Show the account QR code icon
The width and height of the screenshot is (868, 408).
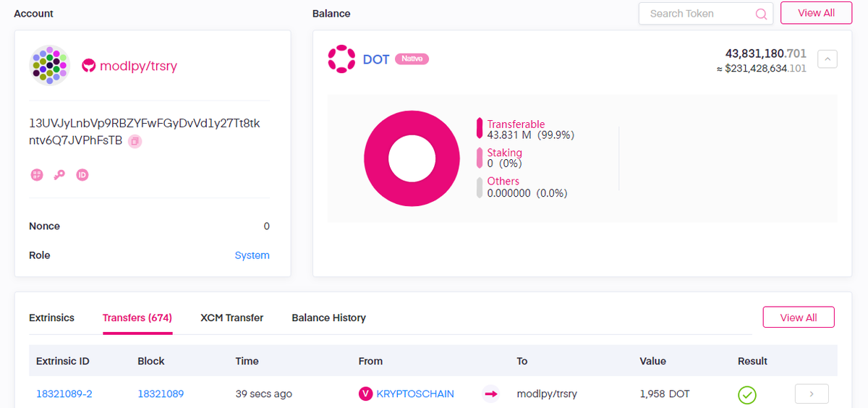[x=36, y=174]
